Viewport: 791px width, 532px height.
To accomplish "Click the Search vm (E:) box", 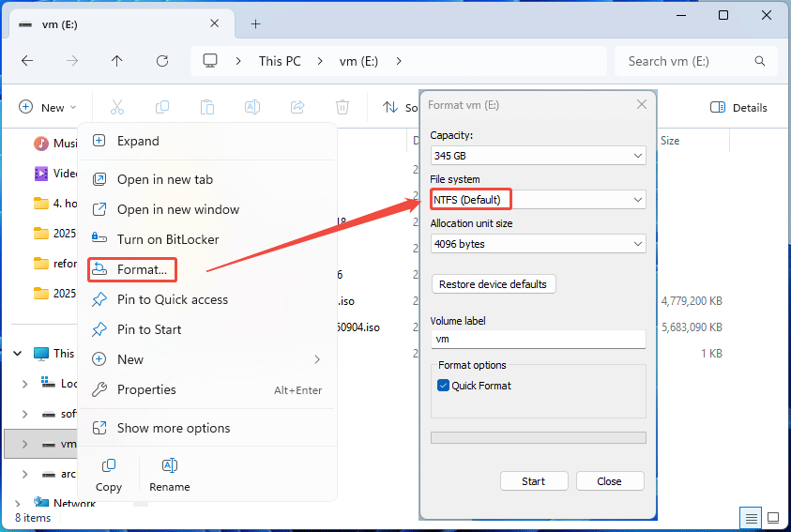I will tap(696, 61).
